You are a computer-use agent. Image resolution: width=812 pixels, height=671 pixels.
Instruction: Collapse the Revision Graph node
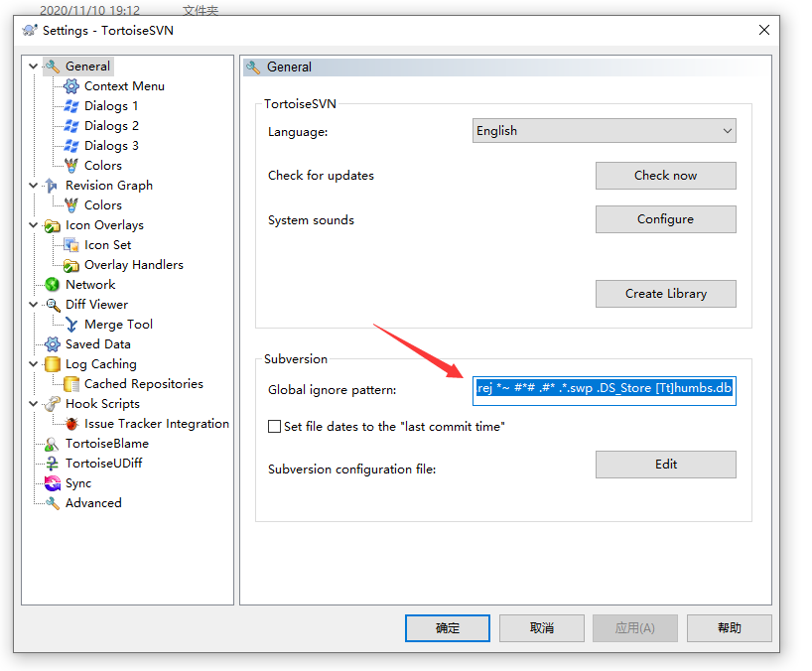(33, 186)
